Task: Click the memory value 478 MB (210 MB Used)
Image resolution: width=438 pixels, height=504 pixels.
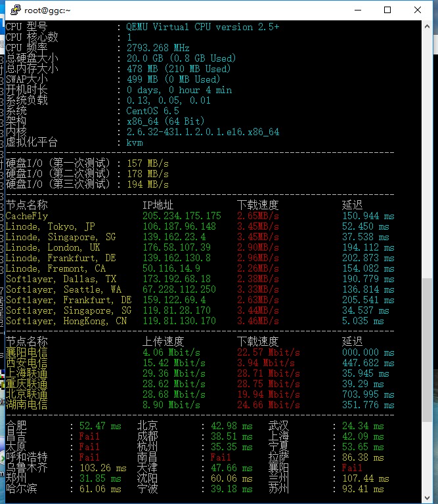Action: [179, 69]
